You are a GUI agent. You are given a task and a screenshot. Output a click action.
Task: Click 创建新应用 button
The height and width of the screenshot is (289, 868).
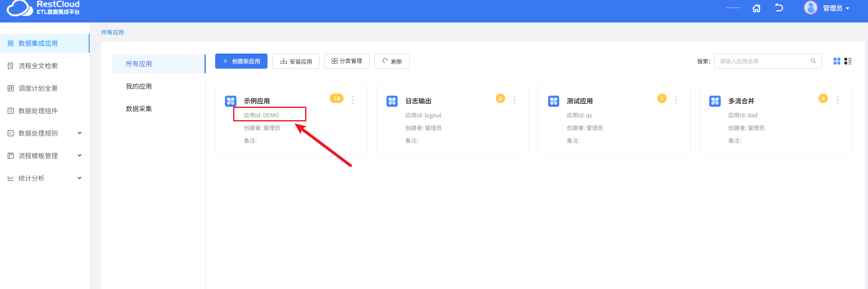click(x=241, y=61)
